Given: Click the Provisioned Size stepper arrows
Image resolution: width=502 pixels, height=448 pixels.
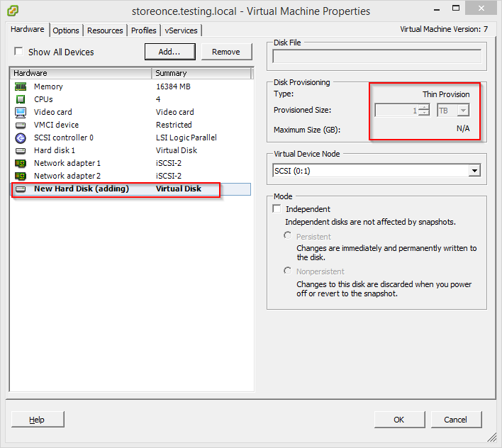Looking at the screenshot, I should 424,111.
